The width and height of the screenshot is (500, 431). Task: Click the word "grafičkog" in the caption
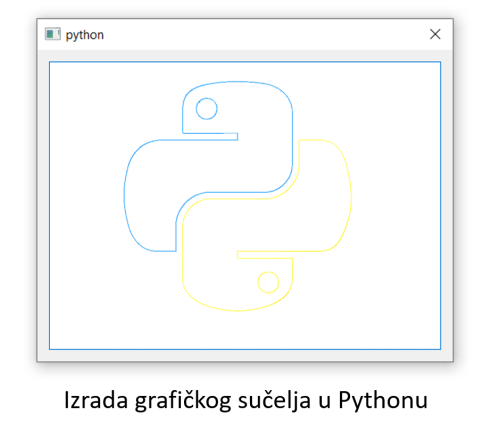[x=183, y=401]
